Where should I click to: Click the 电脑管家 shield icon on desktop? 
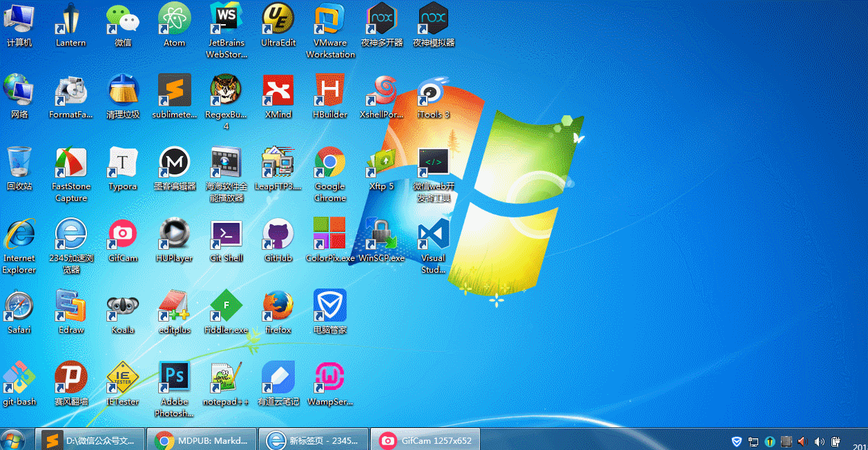pos(330,312)
